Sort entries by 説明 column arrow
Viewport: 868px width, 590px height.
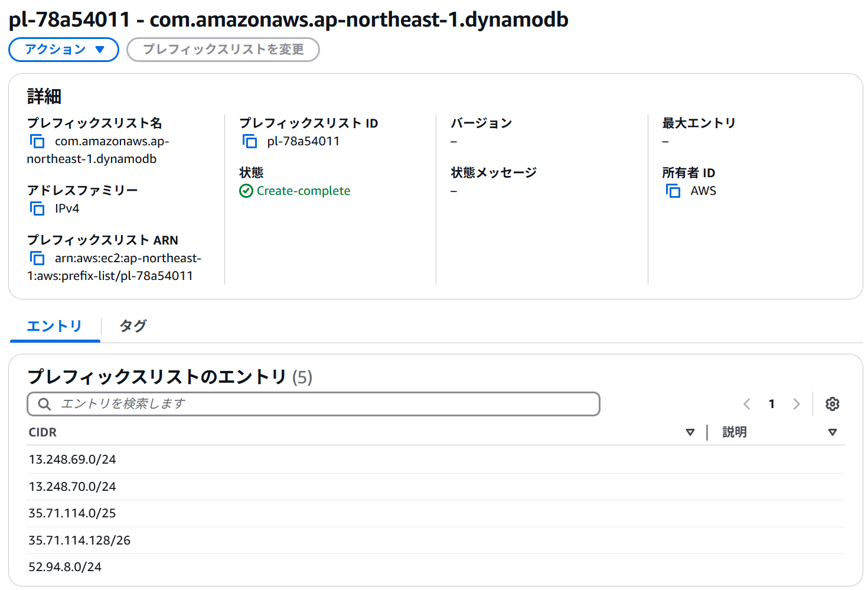click(833, 432)
